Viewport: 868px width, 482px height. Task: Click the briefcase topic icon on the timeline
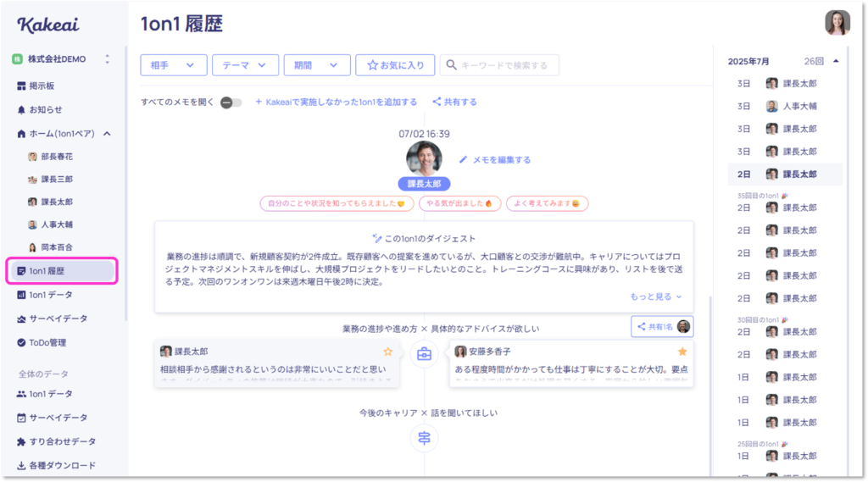424,354
